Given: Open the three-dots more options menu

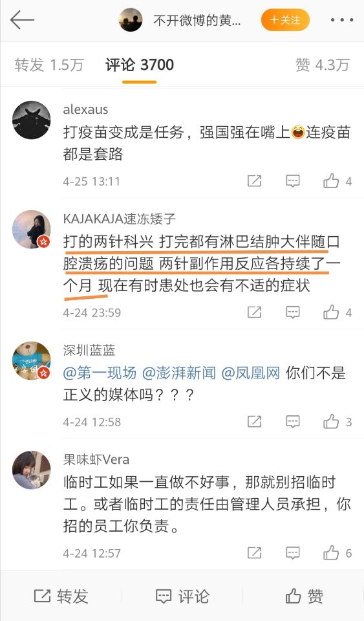Looking at the screenshot, I should (x=341, y=20).
